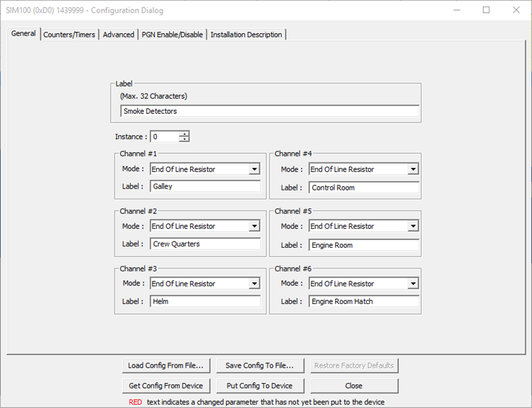This screenshot has height=408, width=532.
Task: Expand the Channel #5 Mode dropdown
Action: [413, 226]
